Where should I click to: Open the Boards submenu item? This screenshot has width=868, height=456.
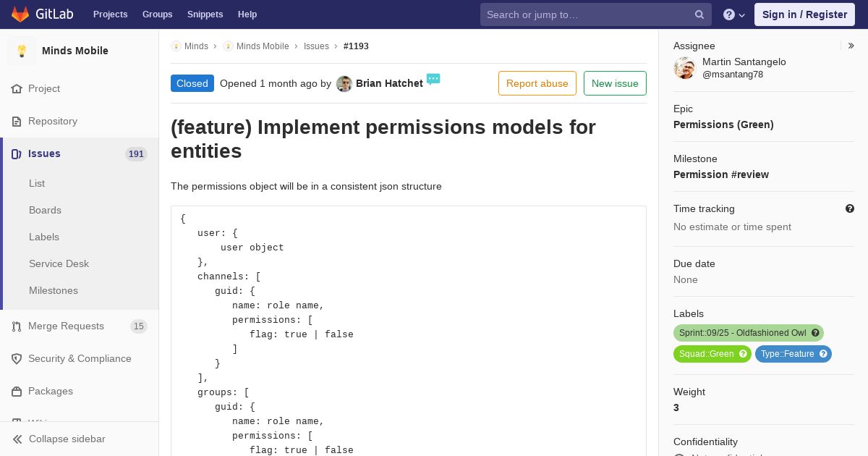click(x=45, y=211)
